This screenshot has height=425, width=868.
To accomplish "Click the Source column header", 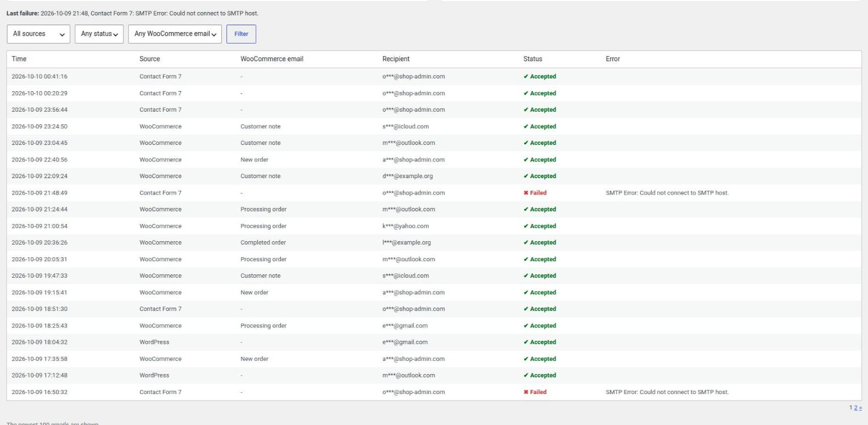I will tap(150, 59).
